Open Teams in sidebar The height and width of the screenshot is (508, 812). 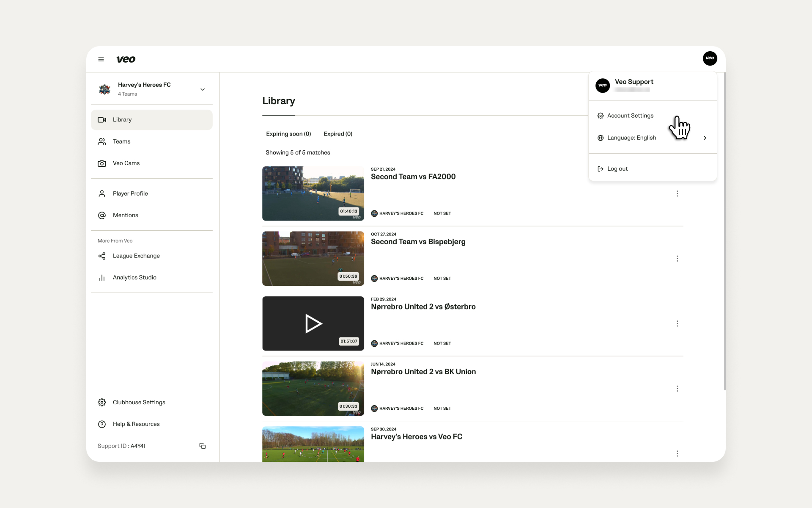click(151, 141)
